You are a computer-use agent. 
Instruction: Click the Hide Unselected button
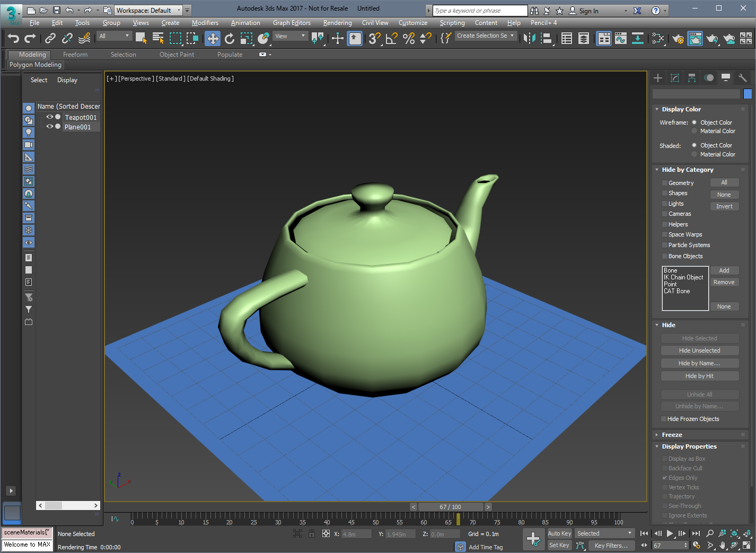pyautogui.click(x=699, y=350)
